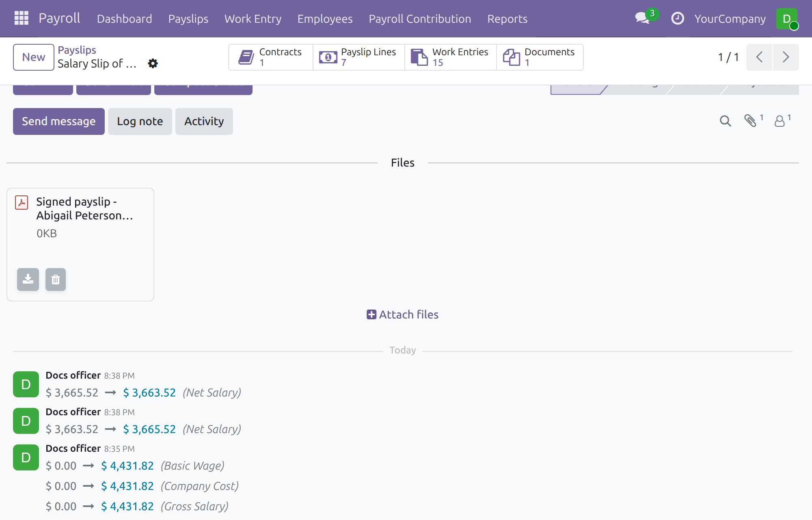The height and width of the screenshot is (520, 812).
Task: Click the PDF icon of Signed payslip
Action: [x=22, y=202]
